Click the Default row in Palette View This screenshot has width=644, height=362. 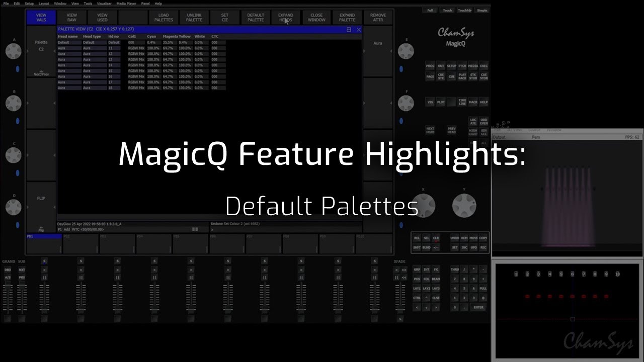click(x=141, y=43)
